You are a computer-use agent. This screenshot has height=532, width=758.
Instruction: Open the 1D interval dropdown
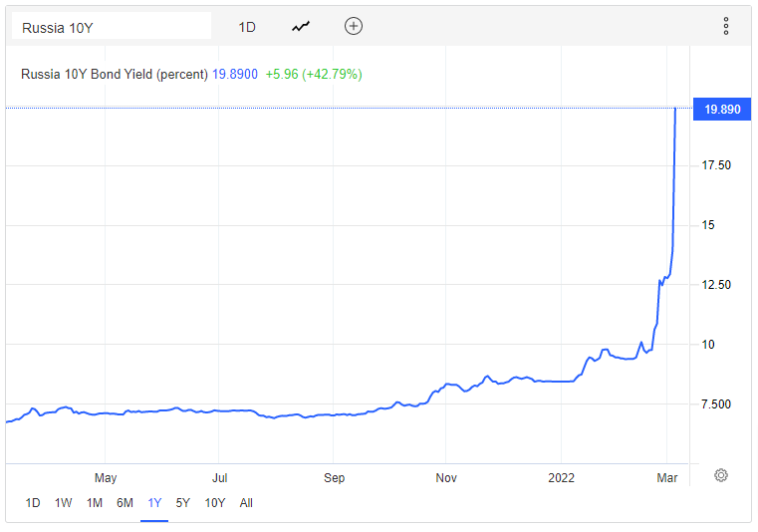pos(247,27)
